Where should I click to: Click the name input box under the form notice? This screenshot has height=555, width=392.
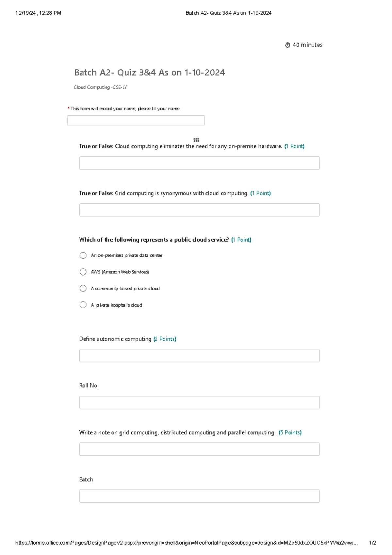[x=136, y=120]
